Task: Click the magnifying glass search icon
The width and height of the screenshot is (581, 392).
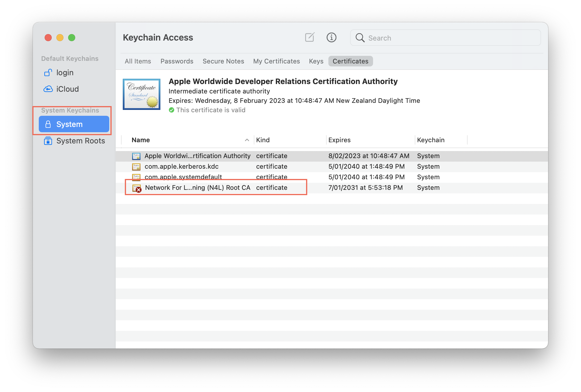Action: (x=360, y=38)
